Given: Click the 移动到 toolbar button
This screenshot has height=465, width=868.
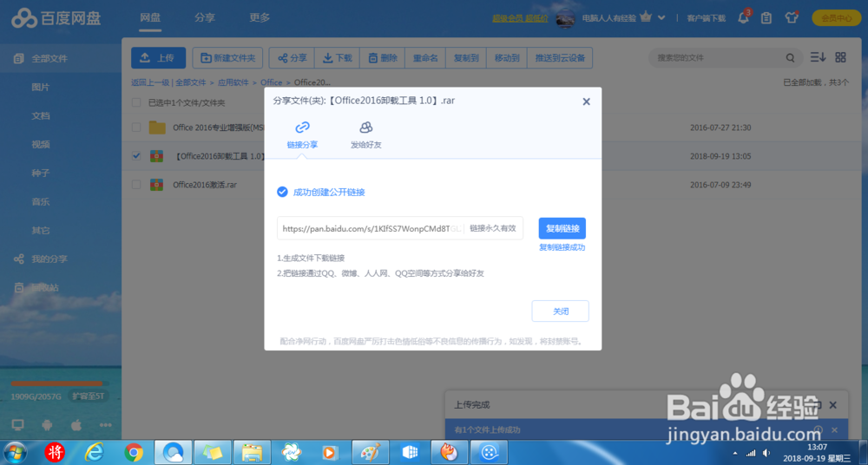Looking at the screenshot, I should tap(507, 57).
